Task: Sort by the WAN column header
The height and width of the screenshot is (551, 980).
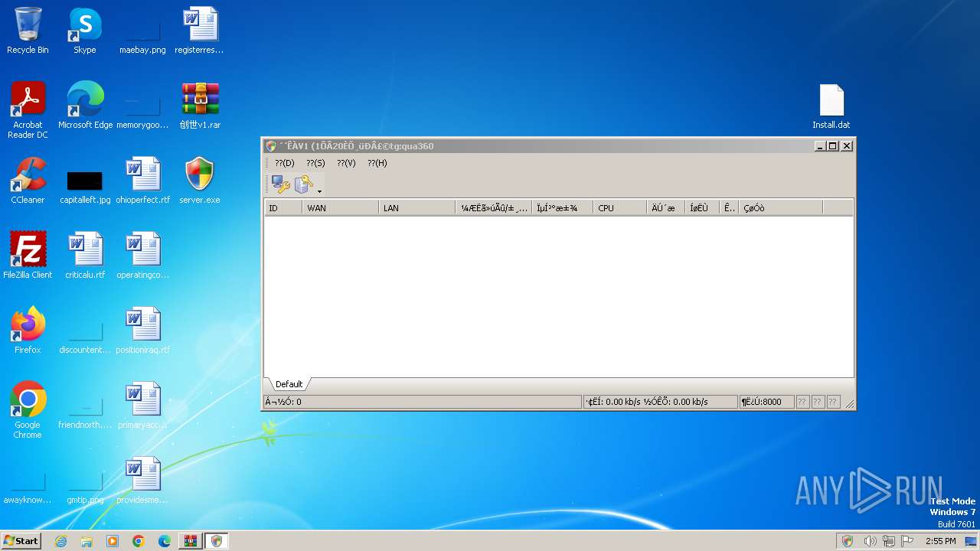Action: click(340, 208)
